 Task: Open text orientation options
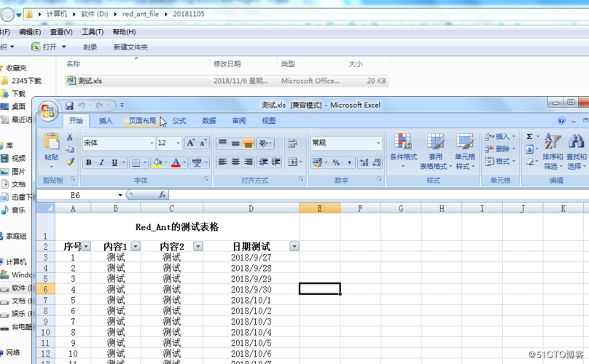coord(265,143)
